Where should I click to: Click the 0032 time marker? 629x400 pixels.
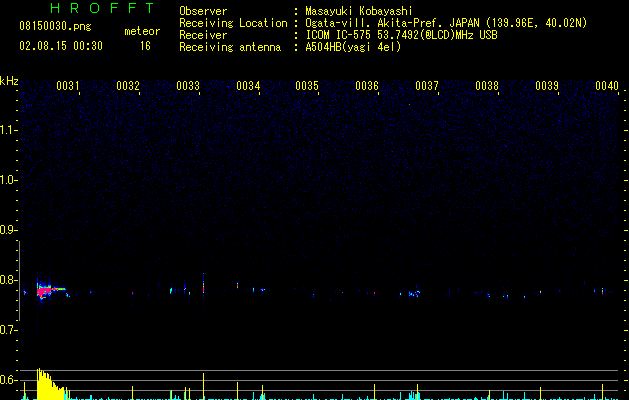128,86
